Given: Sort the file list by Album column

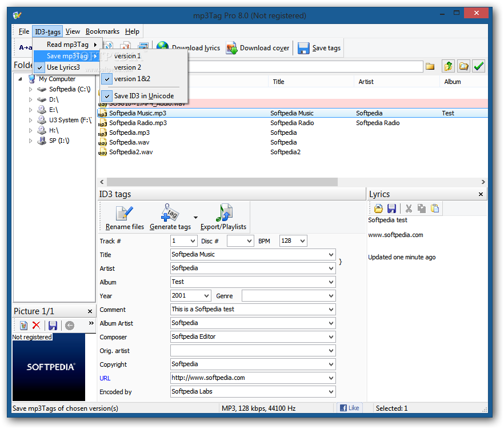Looking at the screenshot, I should 463,82.
